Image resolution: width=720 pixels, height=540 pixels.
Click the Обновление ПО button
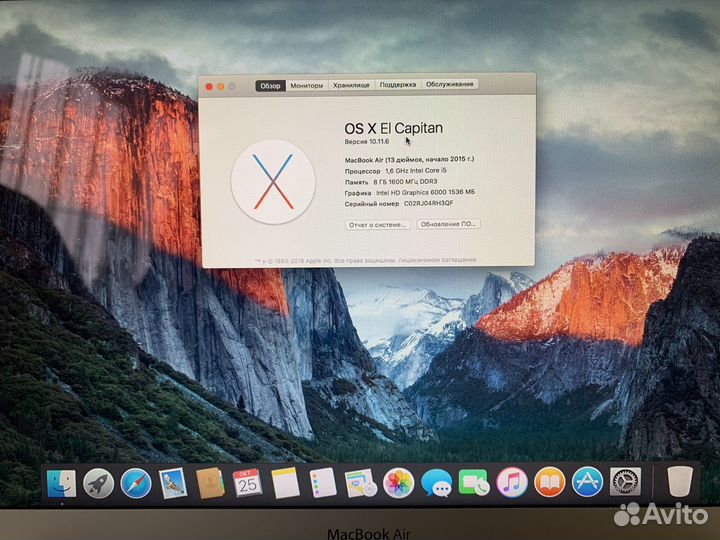click(448, 224)
